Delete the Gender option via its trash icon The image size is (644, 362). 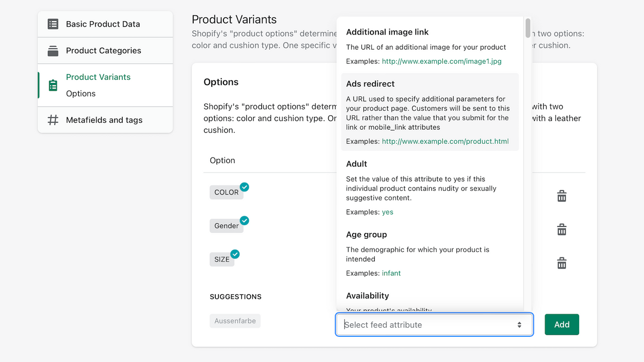coord(561,229)
